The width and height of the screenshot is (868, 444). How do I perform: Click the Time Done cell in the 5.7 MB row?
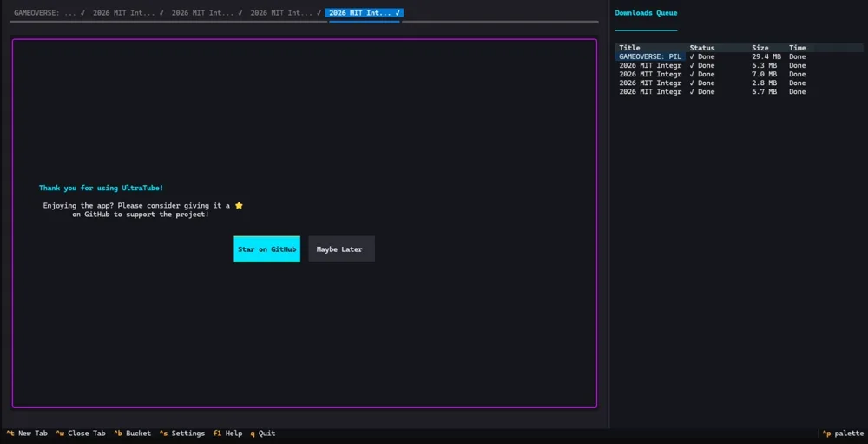(797, 92)
